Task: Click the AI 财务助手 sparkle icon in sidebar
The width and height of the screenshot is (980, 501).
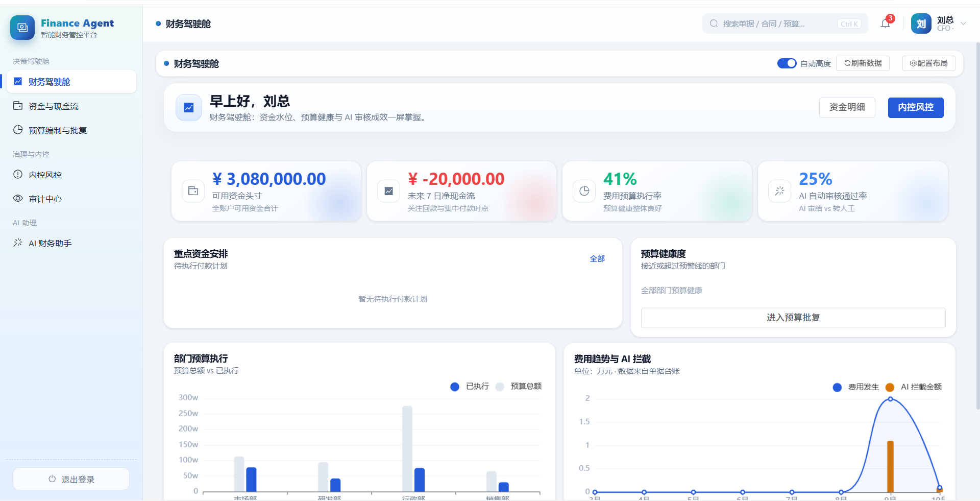Action: tap(18, 243)
